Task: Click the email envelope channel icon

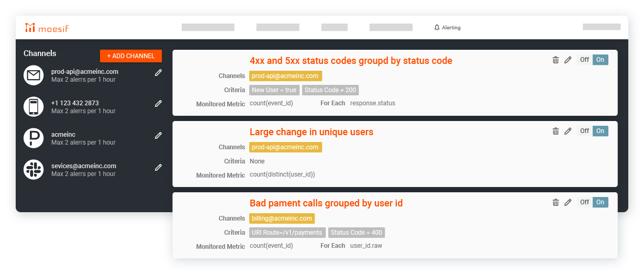Action: pos(34,75)
